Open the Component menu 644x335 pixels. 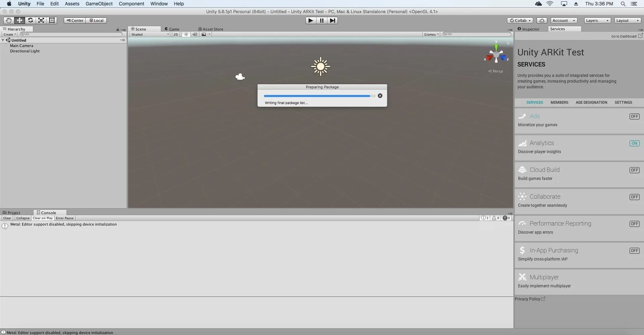(x=131, y=4)
